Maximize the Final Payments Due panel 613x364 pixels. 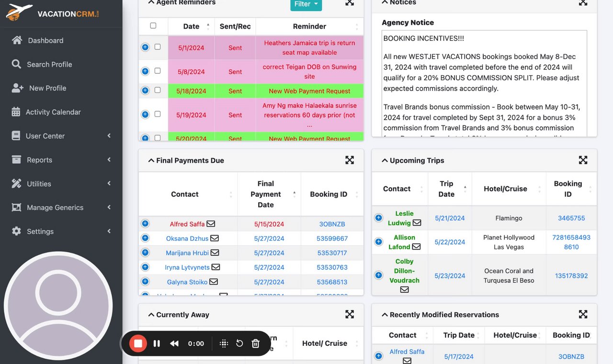[x=350, y=160]
